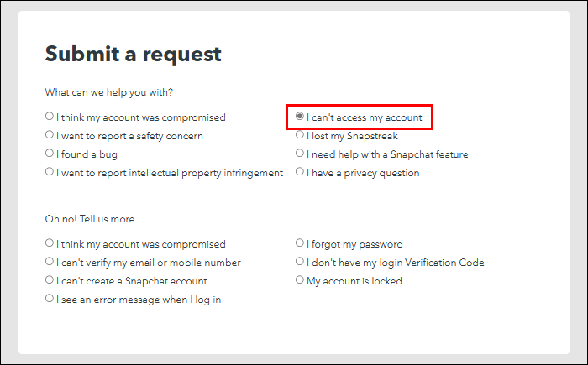Choose 'I don't have my login Verification Code'
The width and height of the screenshot is (588, 365).
(300, 262)
